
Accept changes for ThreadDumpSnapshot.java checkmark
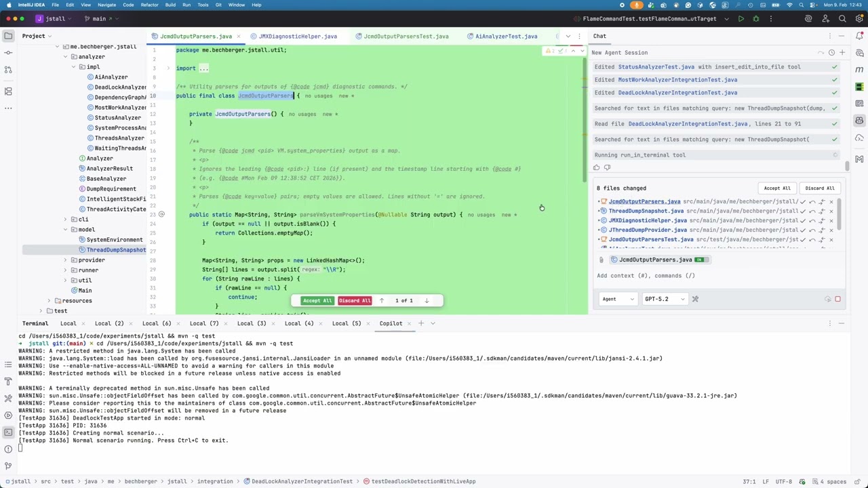click(x=803, y=211)
